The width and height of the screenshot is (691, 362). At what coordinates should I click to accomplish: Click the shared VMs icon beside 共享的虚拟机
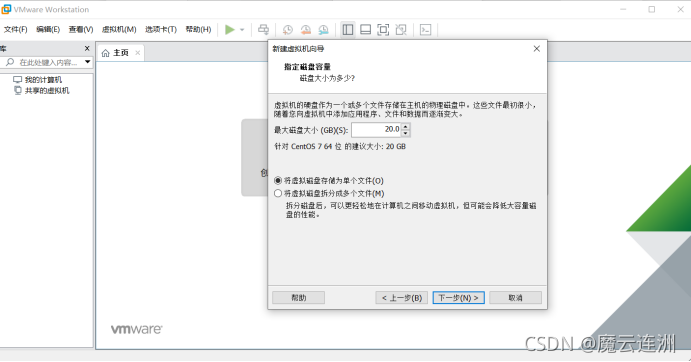[x=18, y=90]
